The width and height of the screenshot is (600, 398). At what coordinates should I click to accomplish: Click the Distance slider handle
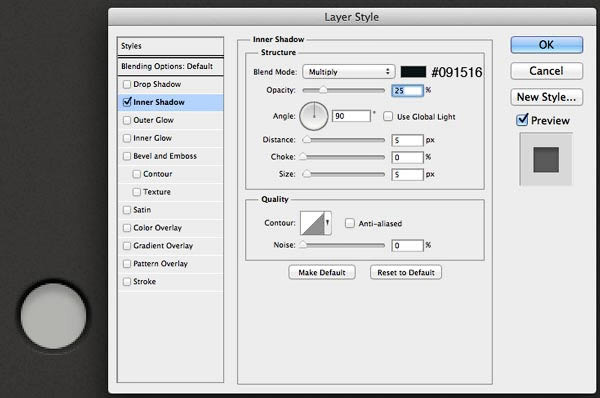tap(307, 140)
